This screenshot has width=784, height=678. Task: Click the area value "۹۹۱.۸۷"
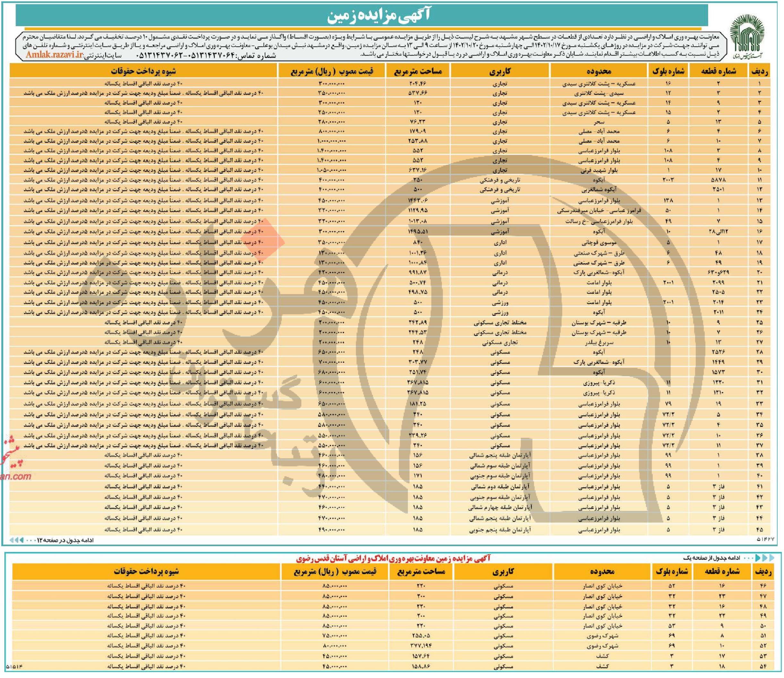pyautogui.click(x=418, y=272)
